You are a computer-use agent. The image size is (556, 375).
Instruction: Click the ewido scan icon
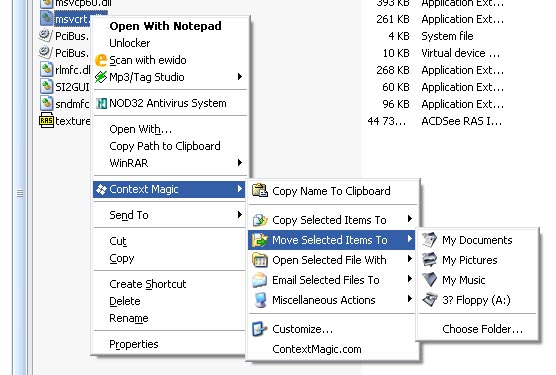tap(101, 60)
